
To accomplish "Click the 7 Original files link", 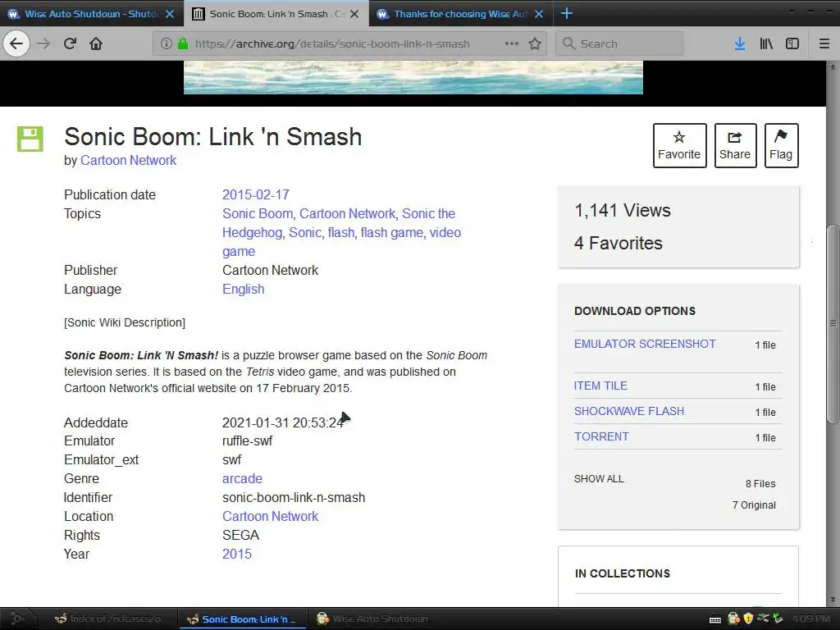I will tap(754, 504).
